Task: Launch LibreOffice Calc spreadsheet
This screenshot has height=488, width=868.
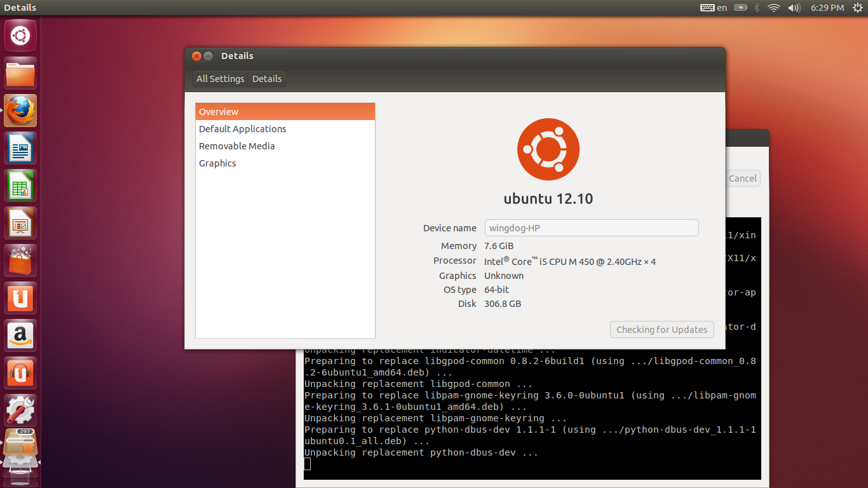Action: coord(20,186)
